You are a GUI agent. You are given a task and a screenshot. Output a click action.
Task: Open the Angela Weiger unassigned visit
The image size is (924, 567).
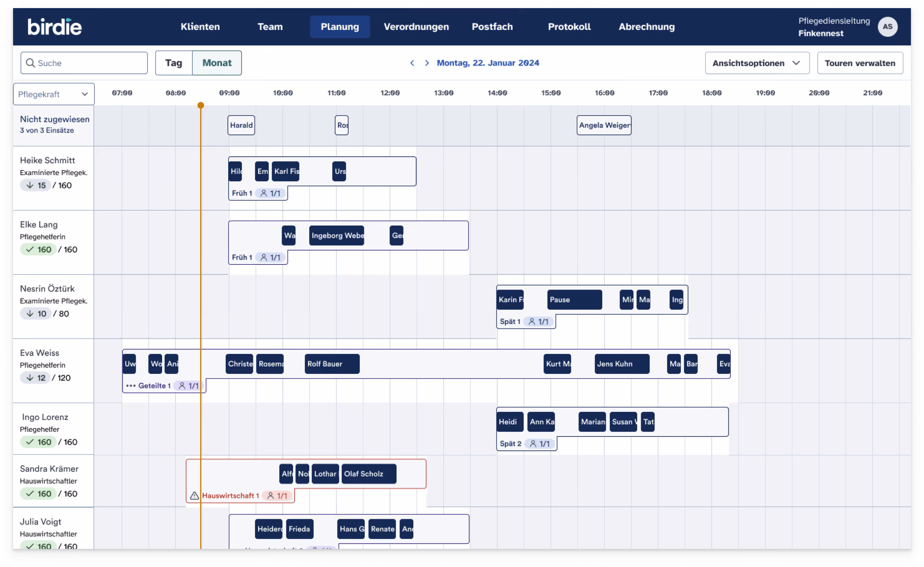pyautogui.click(x=604, y=125)
